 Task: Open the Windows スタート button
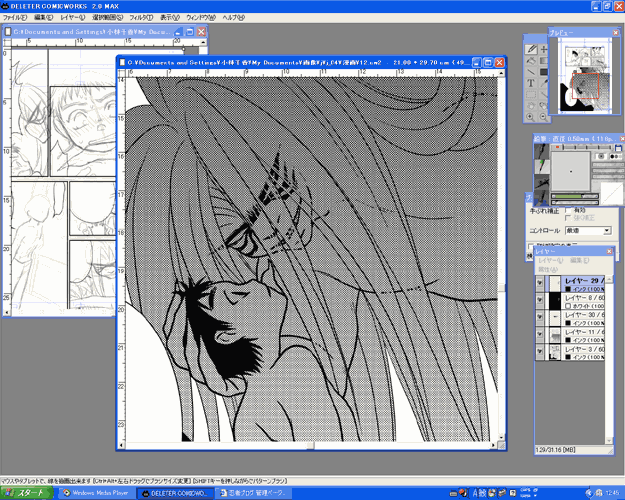tap(26, 493)
